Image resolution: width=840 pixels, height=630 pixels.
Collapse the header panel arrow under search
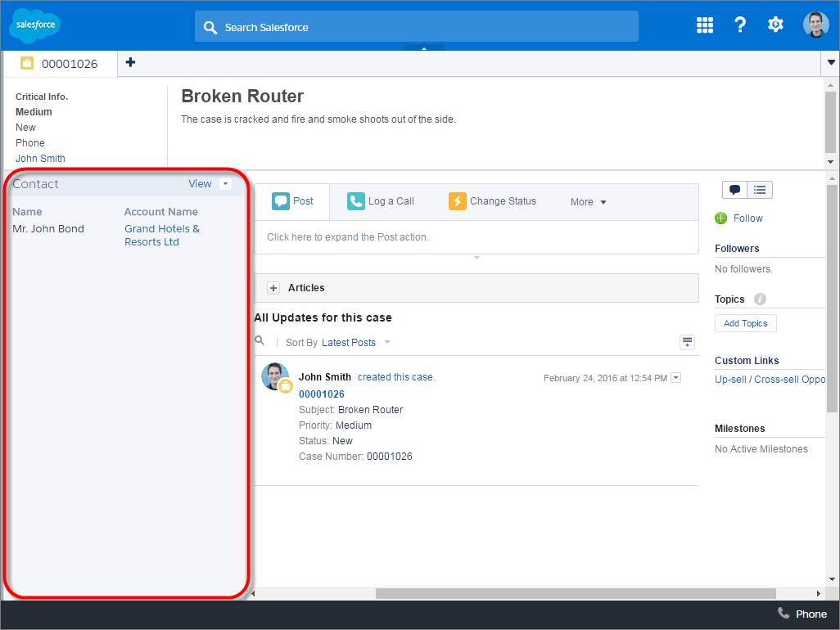(424, 48)
